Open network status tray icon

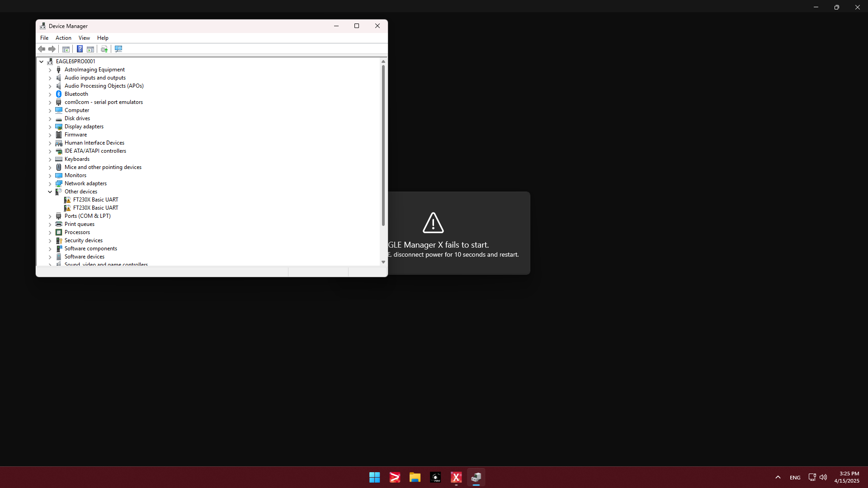click(x=812, y=477)
